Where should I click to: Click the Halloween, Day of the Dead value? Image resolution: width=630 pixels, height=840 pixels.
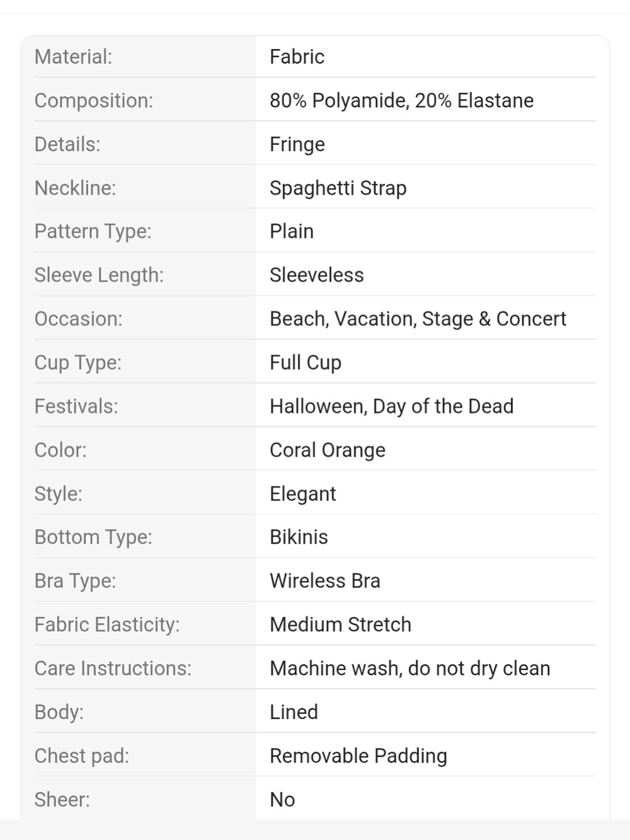click(x=391, y=406)
